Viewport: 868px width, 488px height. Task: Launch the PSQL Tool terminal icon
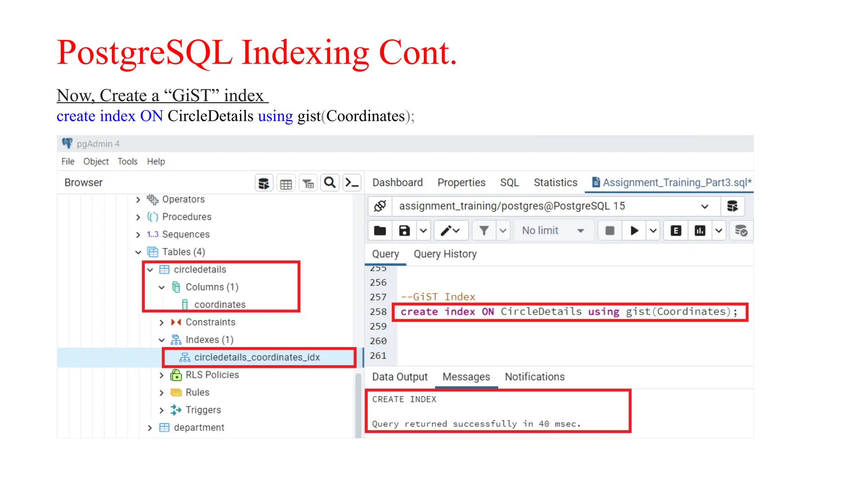pos(352,183)
